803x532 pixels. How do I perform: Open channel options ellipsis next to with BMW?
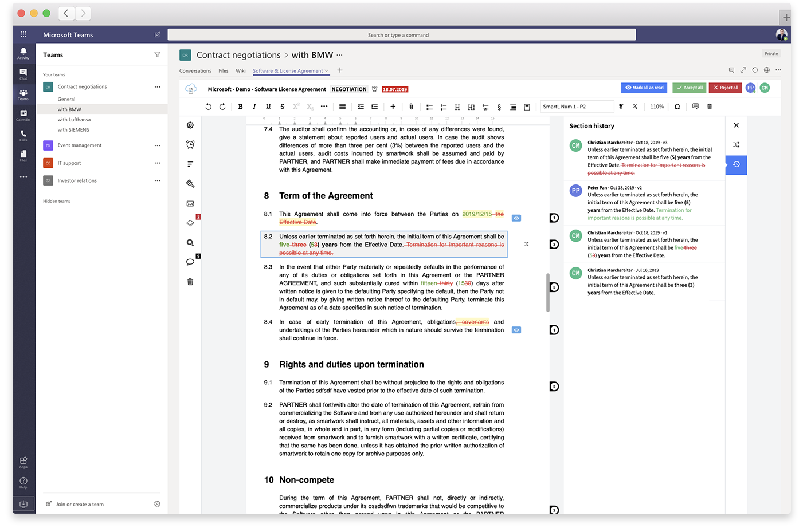[x=340, y=55]
